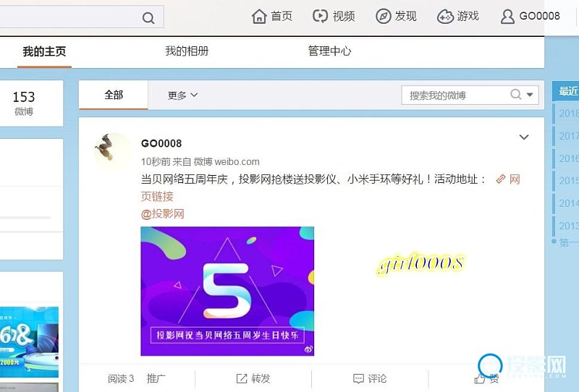Go to 首页 home icon
The width and height of the screenshot is (579, 392).
tap(259, 16)
